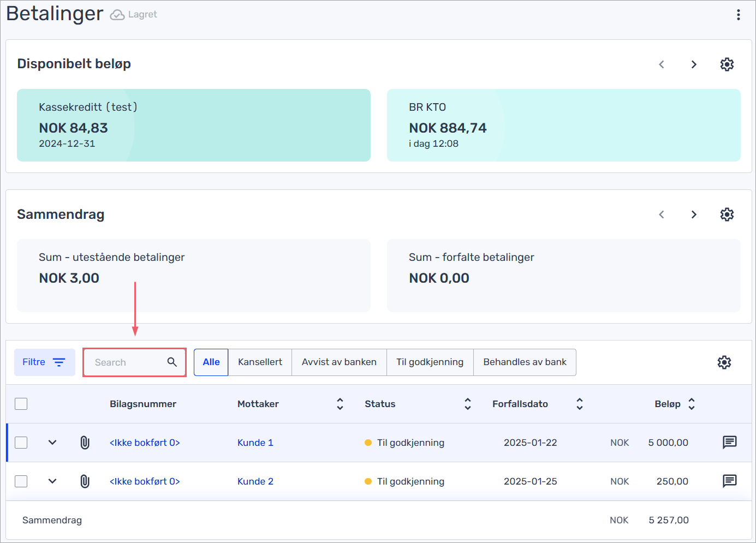Select the Til godkjenning tab
Screen dimensions: 756x543
click(x=430, y=362)
